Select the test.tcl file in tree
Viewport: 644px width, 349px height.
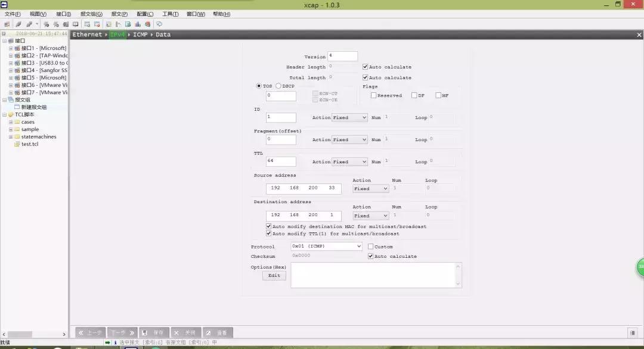30,144
